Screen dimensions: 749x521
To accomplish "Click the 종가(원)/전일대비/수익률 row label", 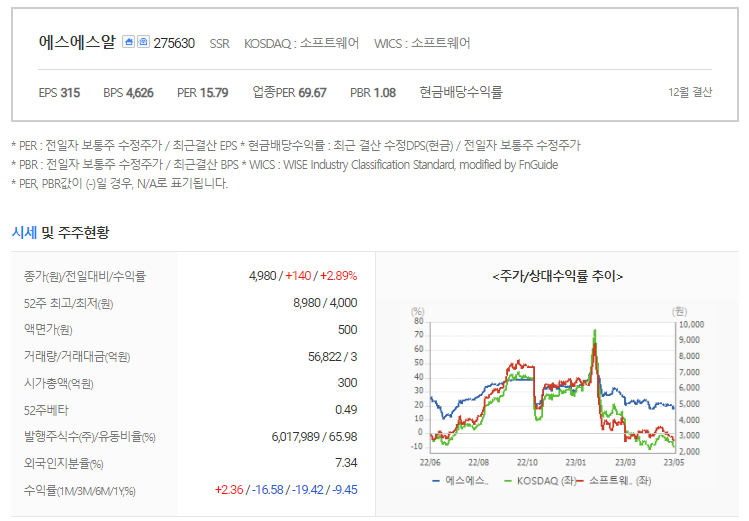I will (x=85, y=276).
